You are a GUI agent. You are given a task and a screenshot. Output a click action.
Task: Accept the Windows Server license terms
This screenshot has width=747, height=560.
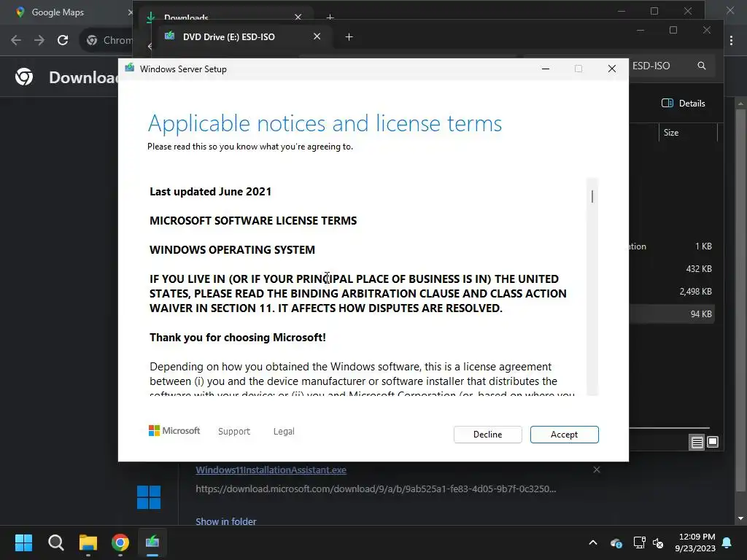pyautogui.click(x=564, y=435)
